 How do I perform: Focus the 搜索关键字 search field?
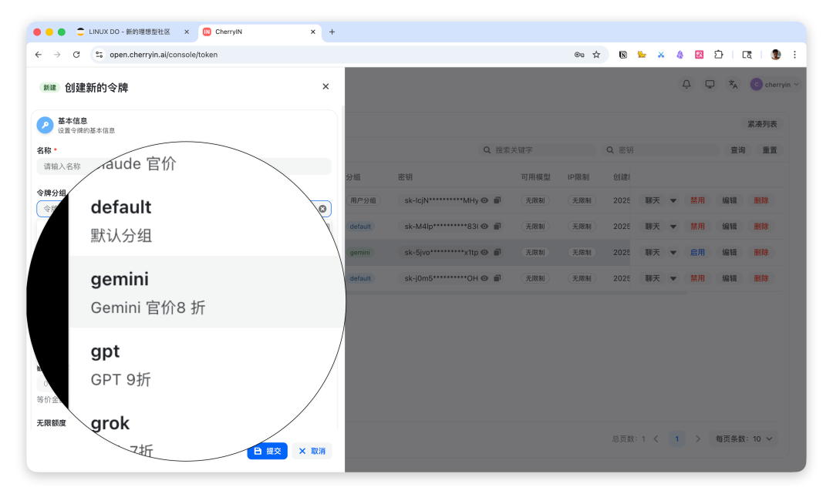coord(538,150)
